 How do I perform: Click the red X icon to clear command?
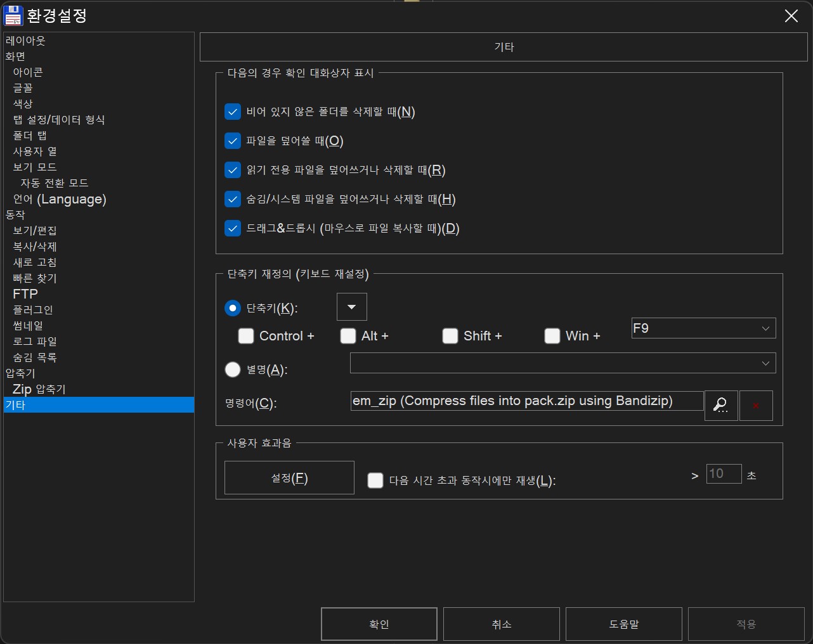pyautogui.click(x=756, y=406)
